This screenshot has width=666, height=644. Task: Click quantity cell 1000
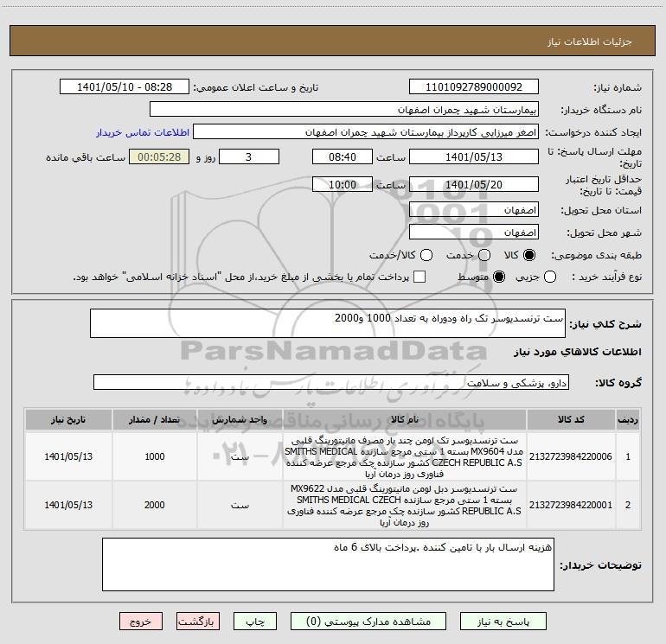155,456
